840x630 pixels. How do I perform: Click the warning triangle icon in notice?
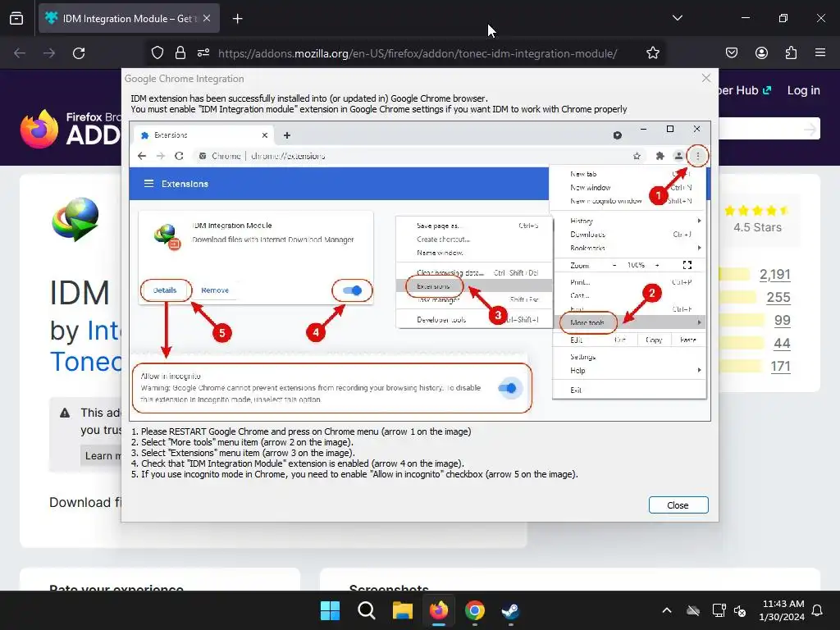65,413
